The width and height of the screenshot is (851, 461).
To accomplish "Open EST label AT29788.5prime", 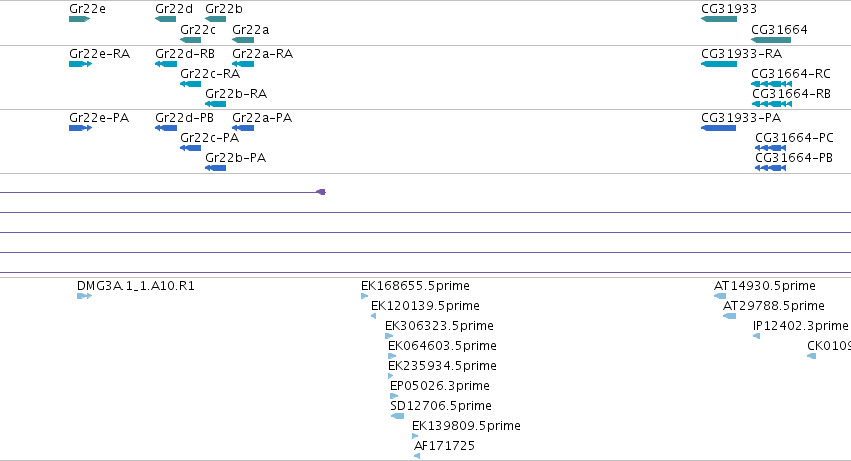I will coord(774,306).
